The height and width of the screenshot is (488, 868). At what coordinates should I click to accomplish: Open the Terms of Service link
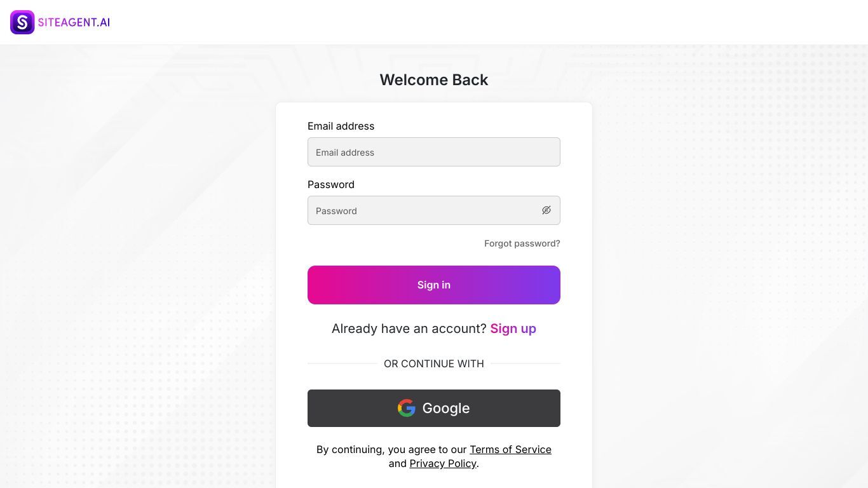coord(510,449)
